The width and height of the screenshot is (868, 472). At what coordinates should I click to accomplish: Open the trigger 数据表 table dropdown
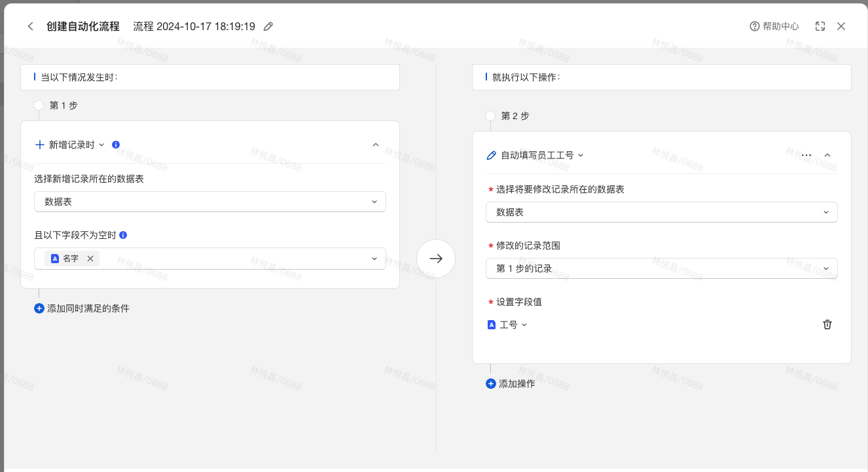(x=209, y=202)
